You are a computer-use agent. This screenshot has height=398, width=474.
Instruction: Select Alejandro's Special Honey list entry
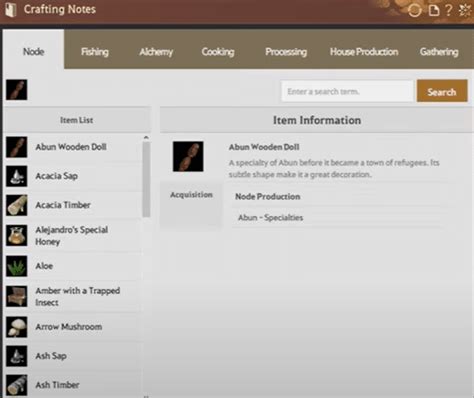click(x=72, y=235)
